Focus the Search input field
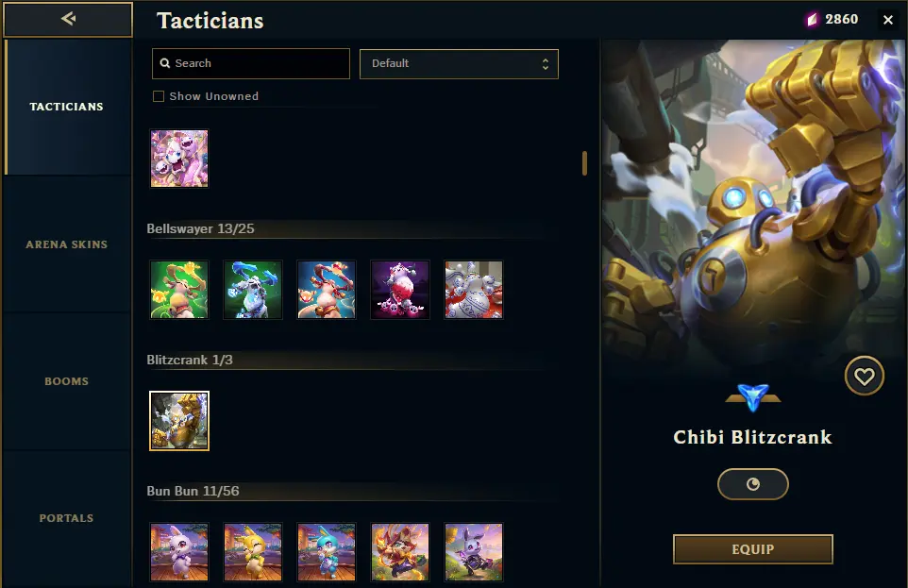The width and height of the screenshot is (908, 588). click(251, 64)
